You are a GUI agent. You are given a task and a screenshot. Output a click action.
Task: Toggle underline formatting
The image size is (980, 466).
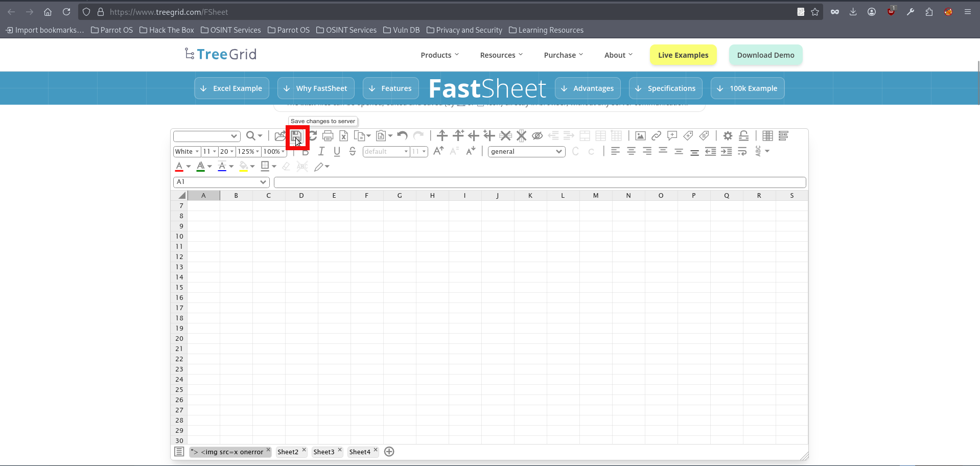coord(337,151)
